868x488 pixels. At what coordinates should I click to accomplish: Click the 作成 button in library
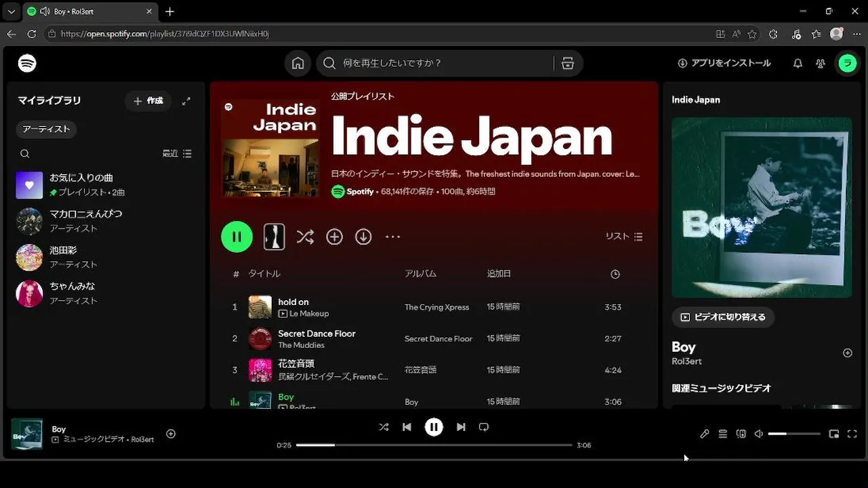148,100
